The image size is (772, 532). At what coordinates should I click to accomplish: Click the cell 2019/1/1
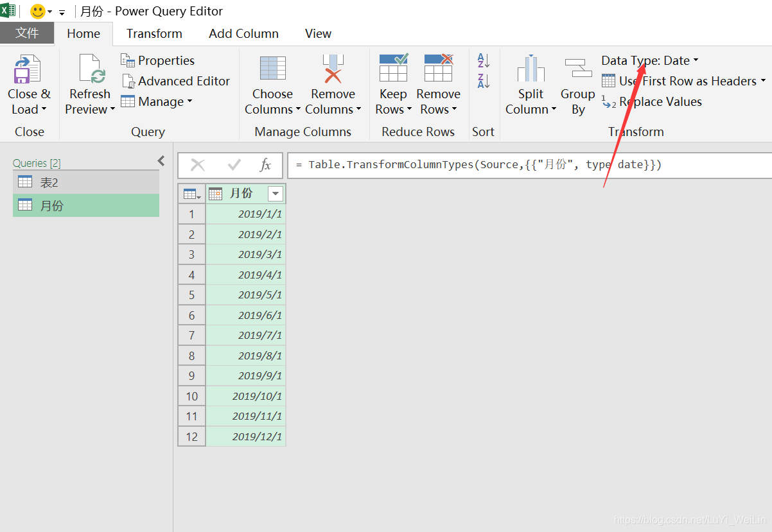pyautogui.click(x=246, y=214)
